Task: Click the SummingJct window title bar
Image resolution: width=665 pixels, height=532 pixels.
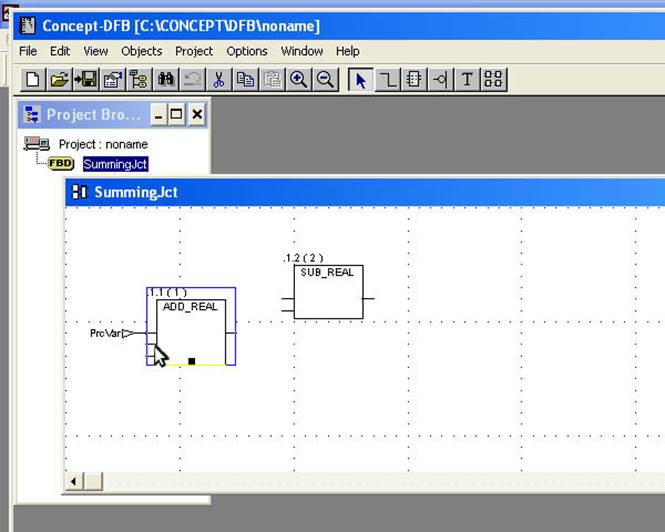Action: pyautogui.click(x=365, y=192)
